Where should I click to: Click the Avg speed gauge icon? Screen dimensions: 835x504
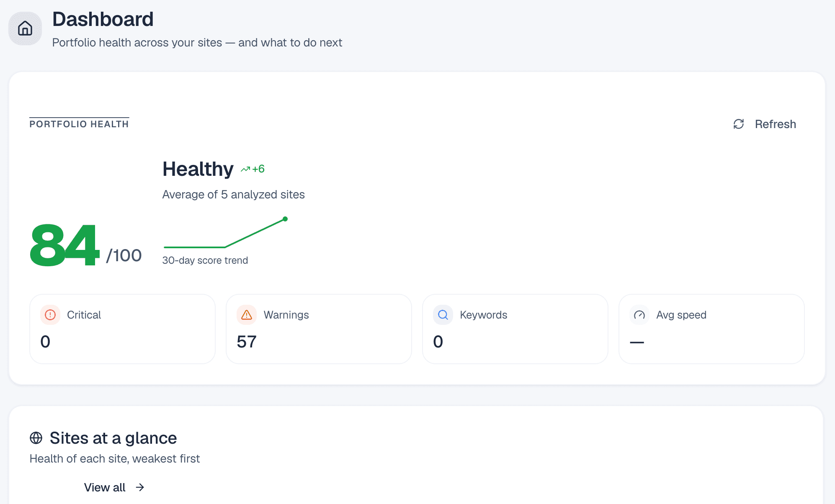(639, 315)
